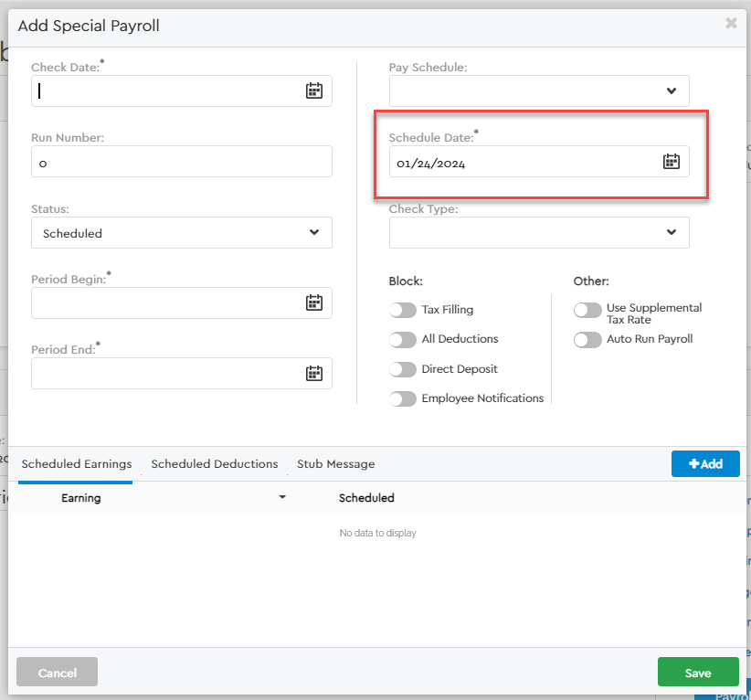
Task: Switch to the Stub Message tab
Action: pyautogui.click(x=335, y=464)
